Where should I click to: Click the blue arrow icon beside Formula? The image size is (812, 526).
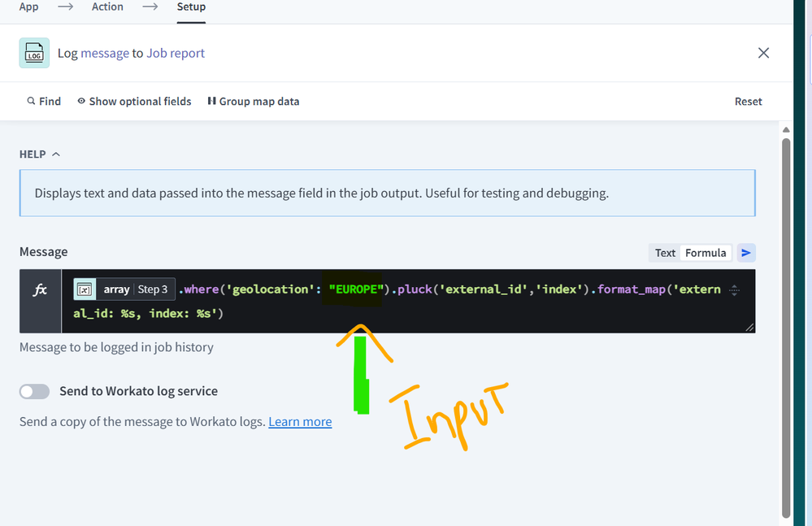[x=746, y=253]
